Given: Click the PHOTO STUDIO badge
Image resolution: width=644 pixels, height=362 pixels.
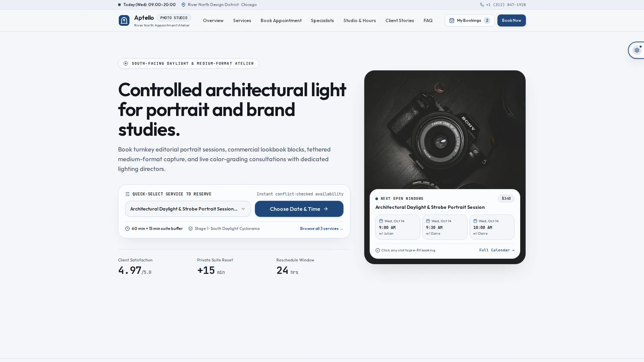Looking at the screenshot, I should tap(174, 18).
